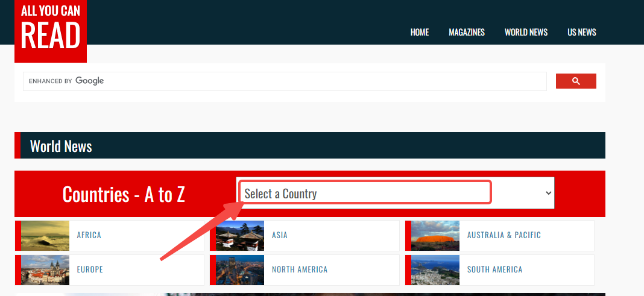Click the Europe city skyline thumbnail
This screenshot has height=296, width=644.
pyautogui.click(x=45, y=270)
